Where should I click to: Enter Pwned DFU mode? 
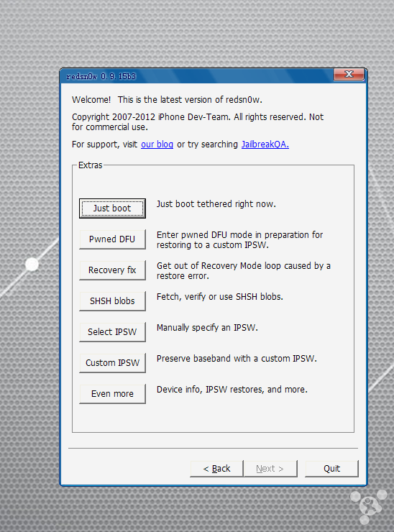tap(112, 239)
